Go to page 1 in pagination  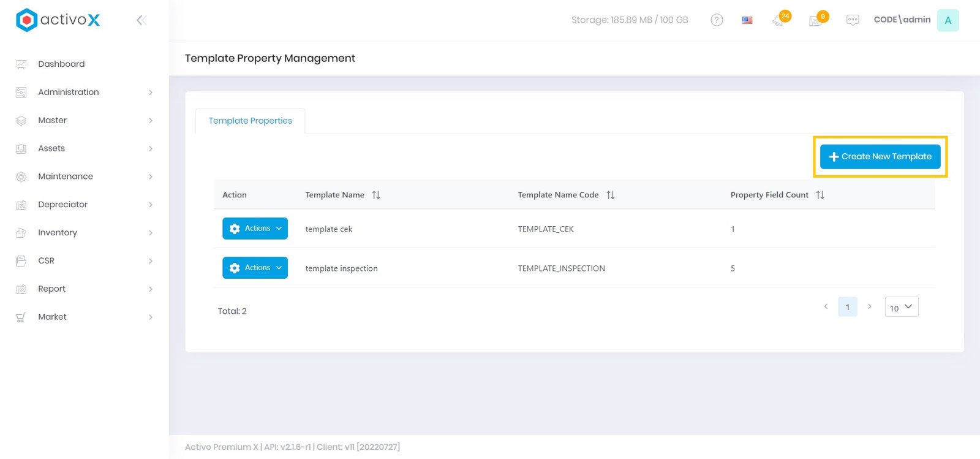[x=848, y=307]
